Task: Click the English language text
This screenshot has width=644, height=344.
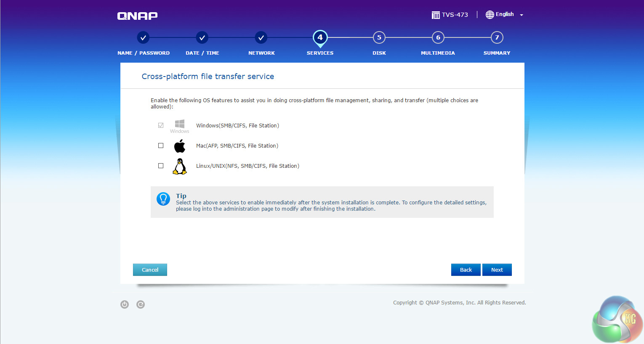Action: coord(505,14)
